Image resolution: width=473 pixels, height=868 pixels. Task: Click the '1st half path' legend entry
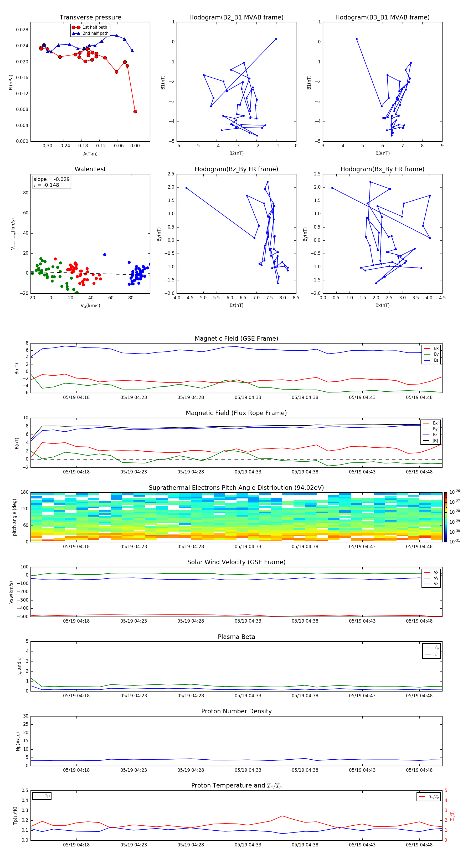click(90, 27)
